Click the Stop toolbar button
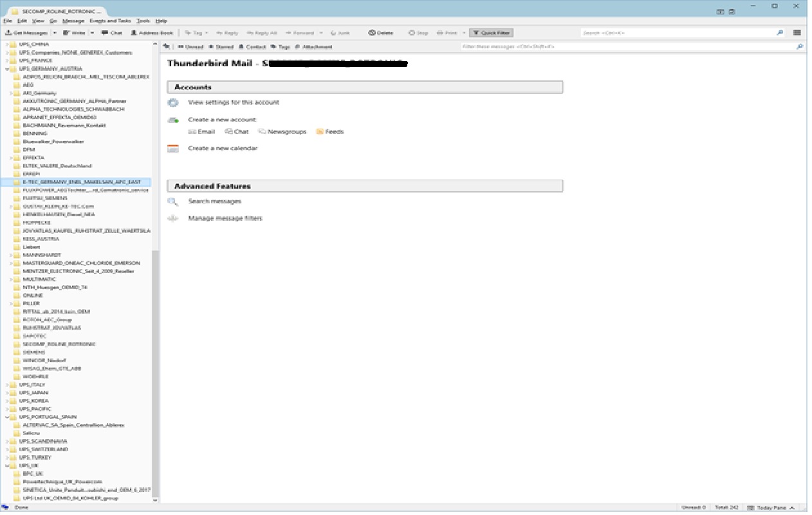The width and height of the screenshot is (812, 515). click(x=418, y=33)
